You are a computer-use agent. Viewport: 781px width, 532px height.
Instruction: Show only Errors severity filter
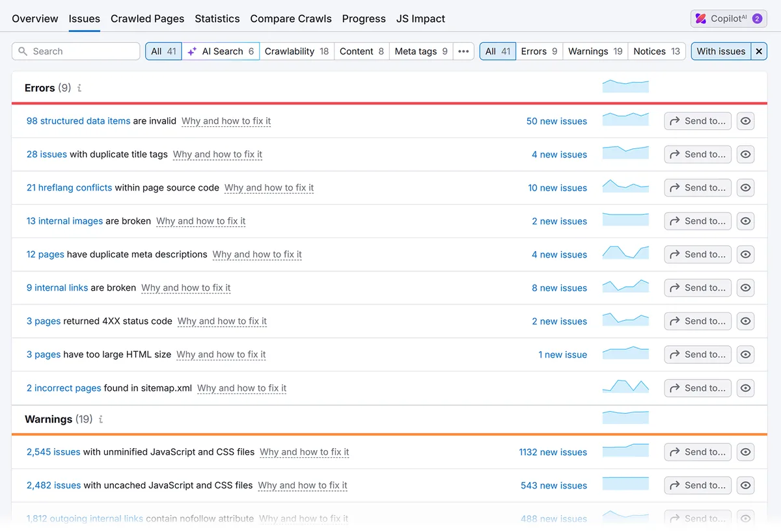tap(539, 51)
